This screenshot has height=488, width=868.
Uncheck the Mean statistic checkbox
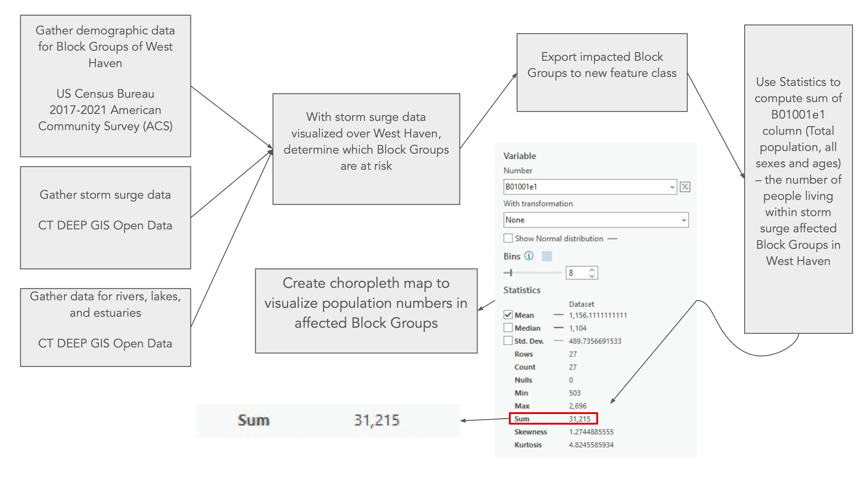click(x=508, y=315)
